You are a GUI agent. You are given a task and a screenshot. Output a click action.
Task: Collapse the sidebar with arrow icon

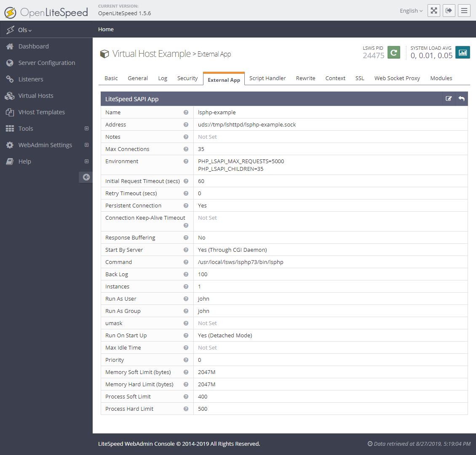pos(86,177)
